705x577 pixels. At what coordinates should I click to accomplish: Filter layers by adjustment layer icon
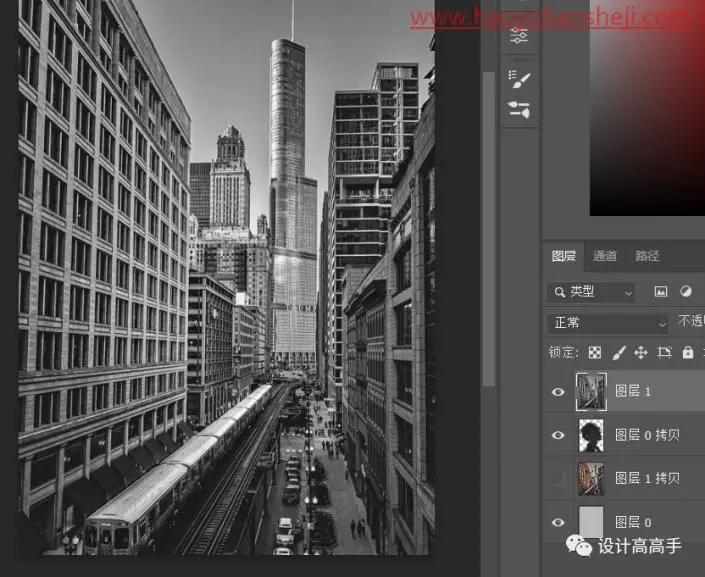(x=686, y=291)
